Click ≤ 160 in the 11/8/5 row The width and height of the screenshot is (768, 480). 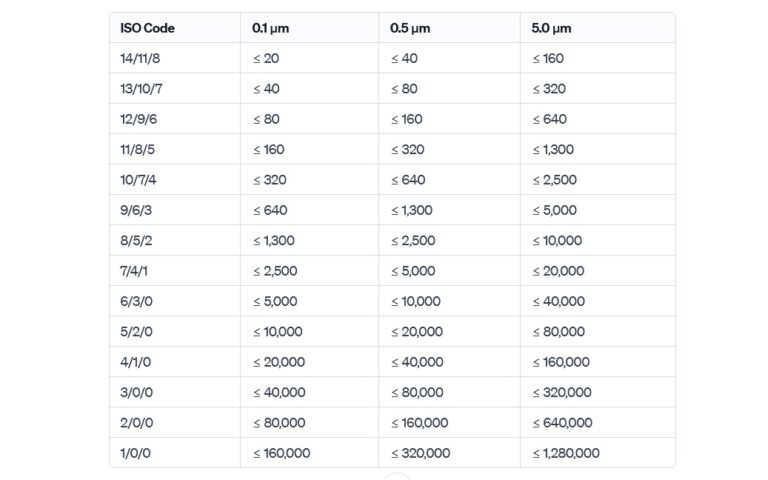268,149
